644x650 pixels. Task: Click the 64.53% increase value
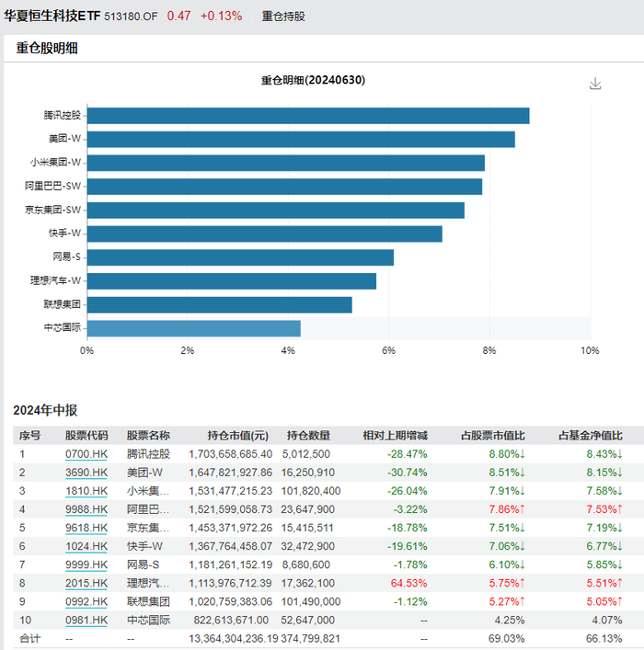point(408,583)
